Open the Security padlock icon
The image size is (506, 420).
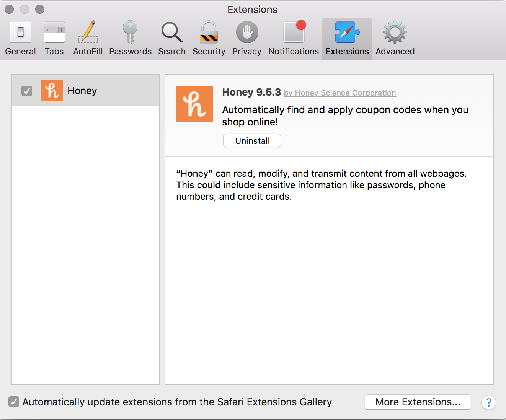[209, 32]
